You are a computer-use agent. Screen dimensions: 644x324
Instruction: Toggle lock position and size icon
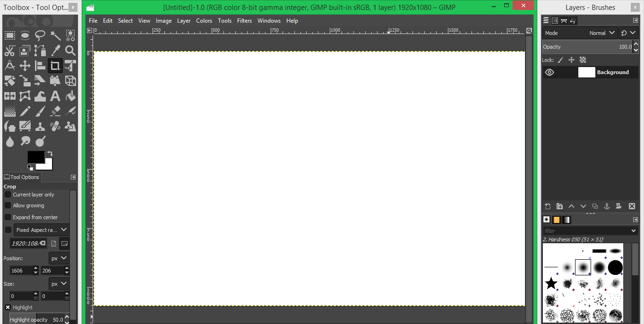(x=571, y=60)
